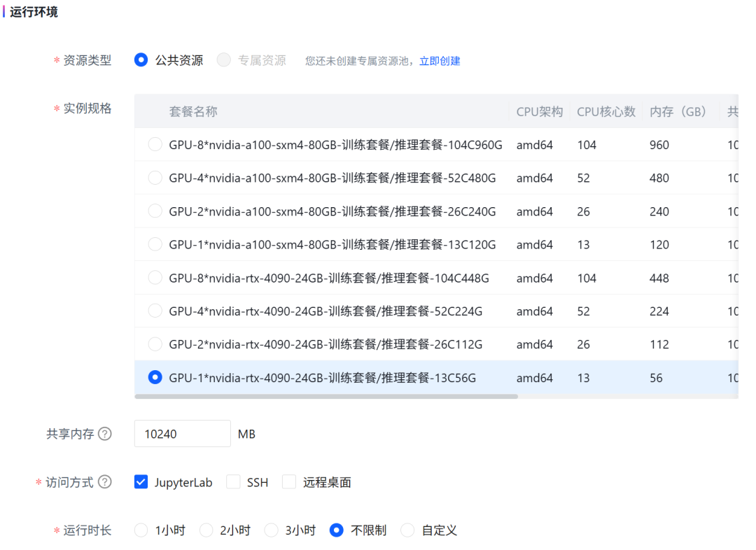Select the GPU-4*nvidia-a100 52C480G instance spec
756x550 pixels.
click(x=155, y=178)
